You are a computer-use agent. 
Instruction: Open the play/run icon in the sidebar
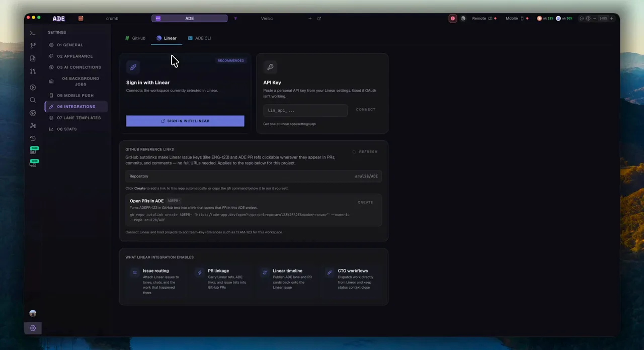point(33,87)
